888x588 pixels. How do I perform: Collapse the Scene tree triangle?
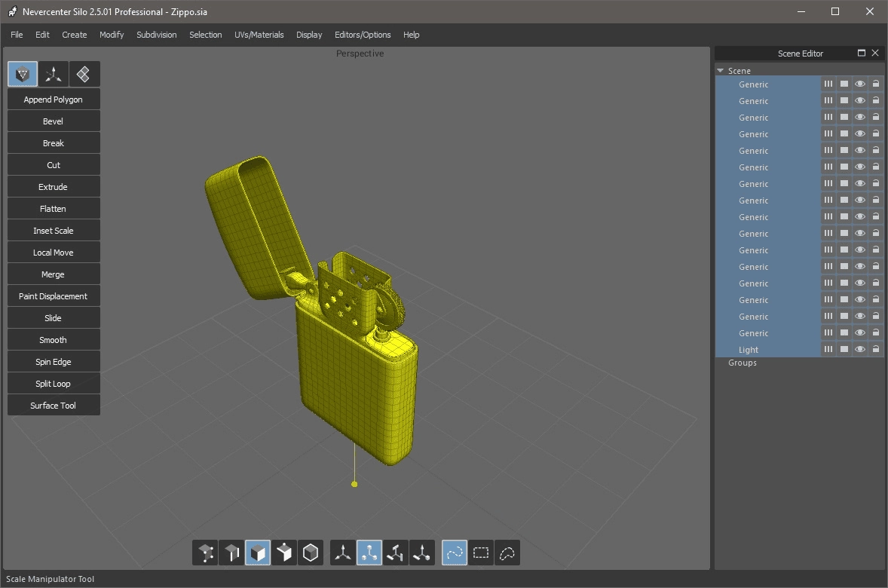pyautogui.click(x=721, y=71)
